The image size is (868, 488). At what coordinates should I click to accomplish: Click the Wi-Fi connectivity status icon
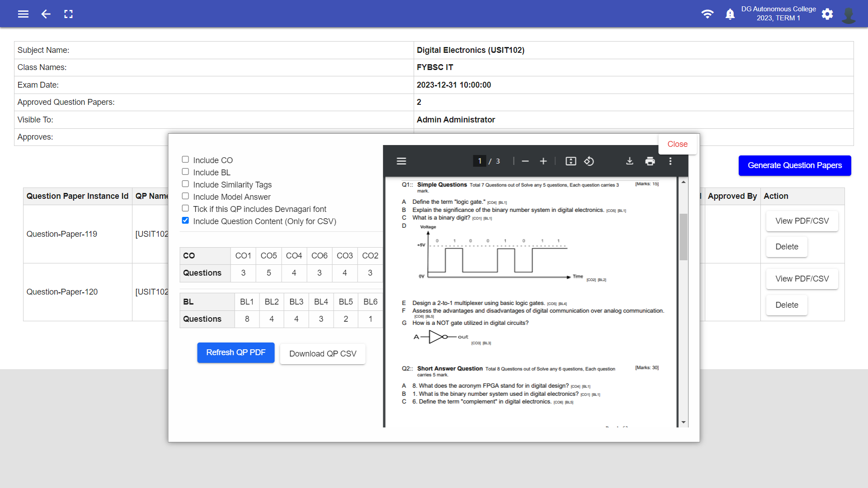coord(707,14)
